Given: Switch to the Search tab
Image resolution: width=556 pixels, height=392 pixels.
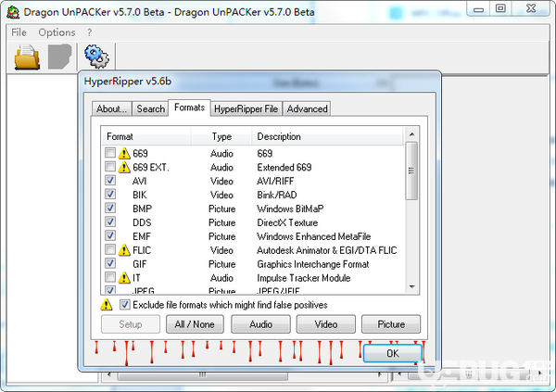Looking at the screenshot, I should coord(151,108).
